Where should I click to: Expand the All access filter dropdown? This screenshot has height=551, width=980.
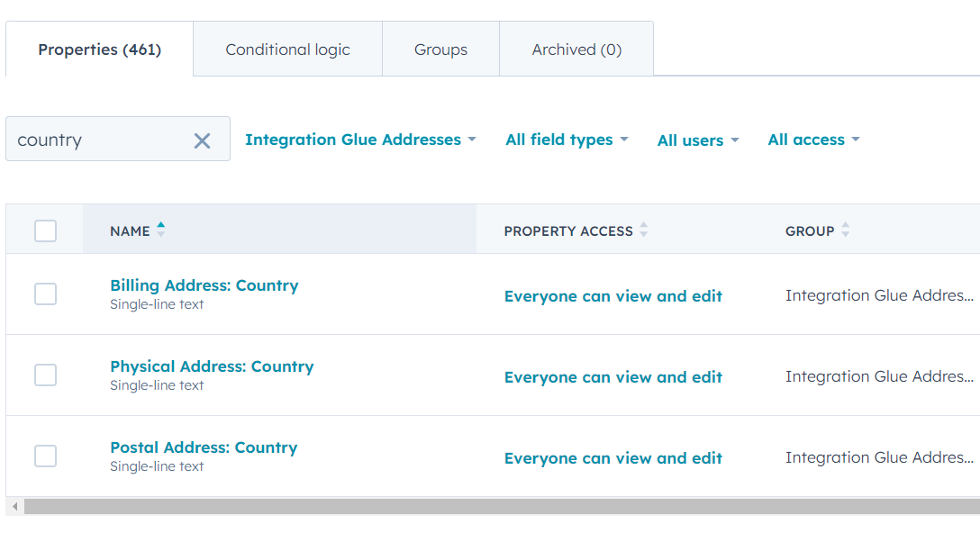[x=813, y=140]
